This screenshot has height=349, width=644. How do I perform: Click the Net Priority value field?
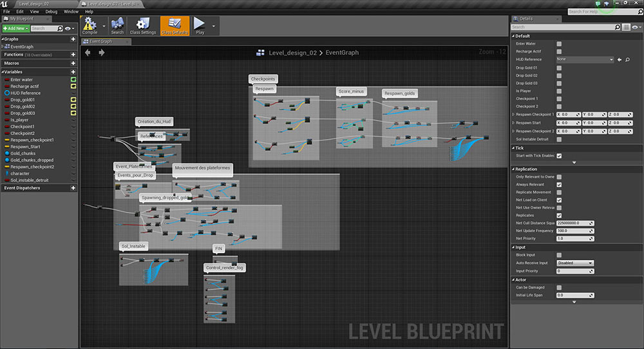click(x=574, y=238)
